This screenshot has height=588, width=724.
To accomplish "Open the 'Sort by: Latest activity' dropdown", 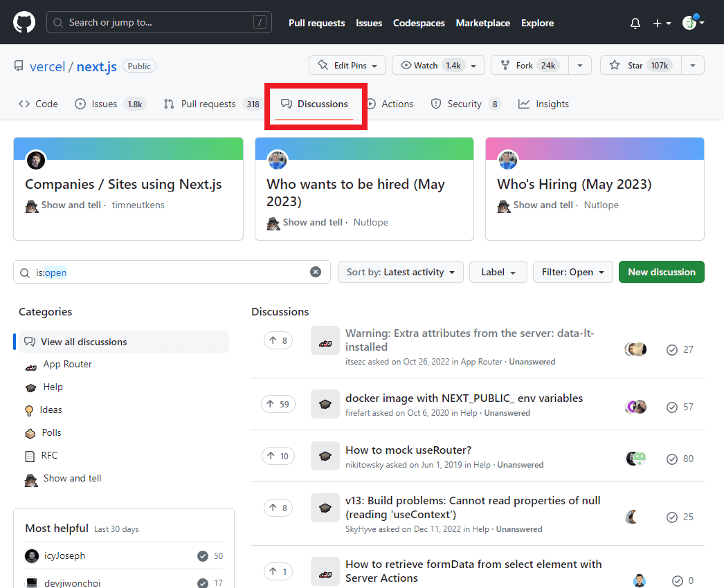I will click(400, 272).
